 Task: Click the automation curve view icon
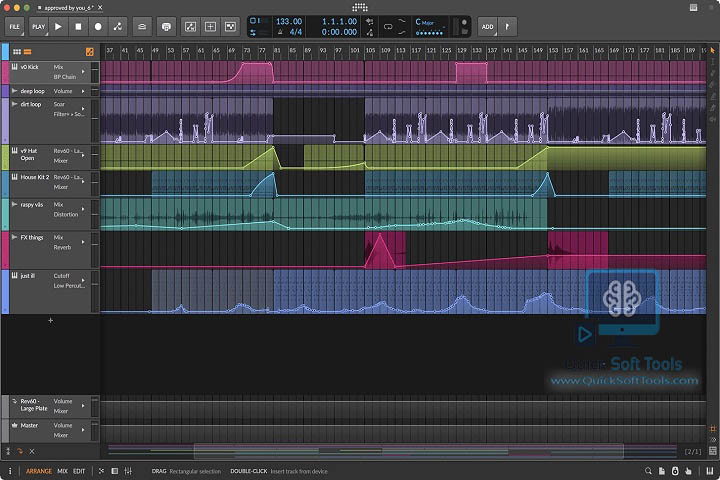[190, 27]
